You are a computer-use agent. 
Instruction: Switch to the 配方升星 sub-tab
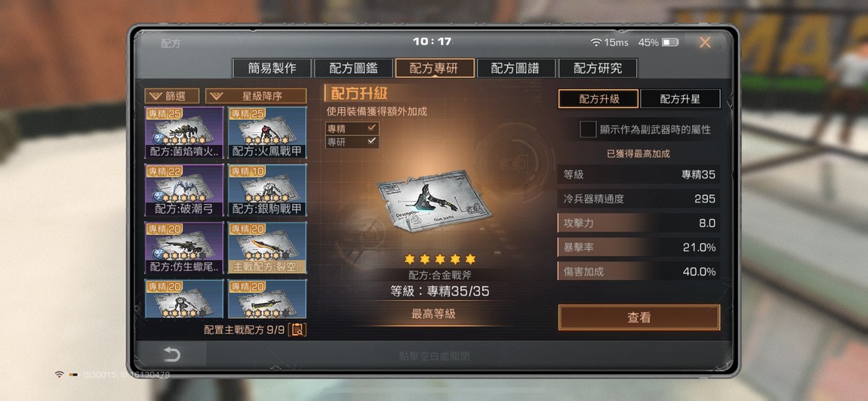[x=680, y=99]
